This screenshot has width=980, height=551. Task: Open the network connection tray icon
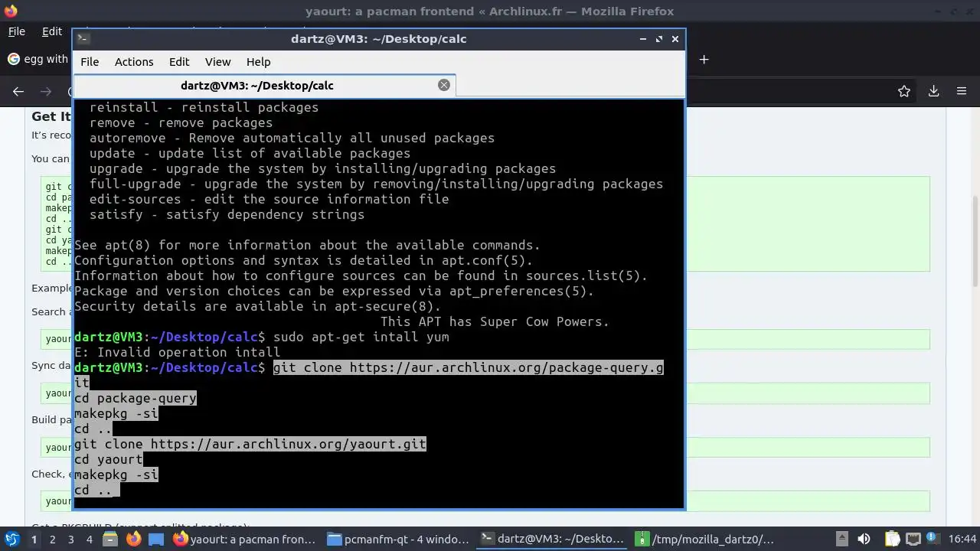point(914,539)
